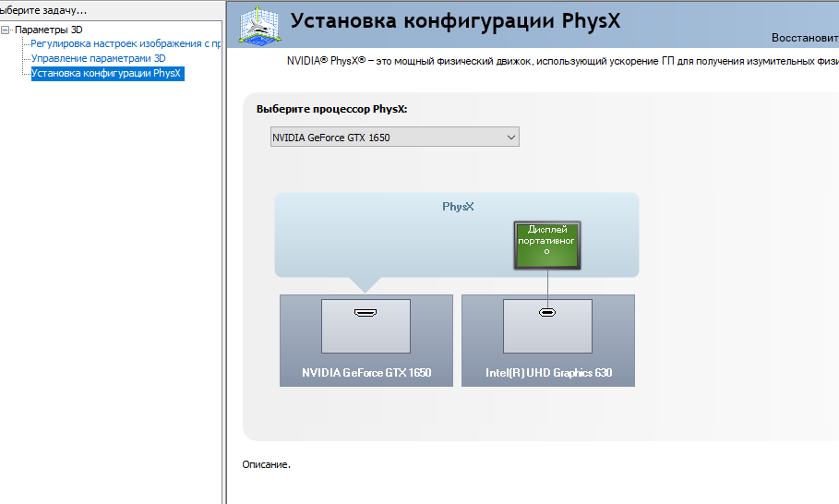Click the connector icon on Intel UHD 630
The height and width of the screenshot is (504, 839).
click(x=546, y=312)
